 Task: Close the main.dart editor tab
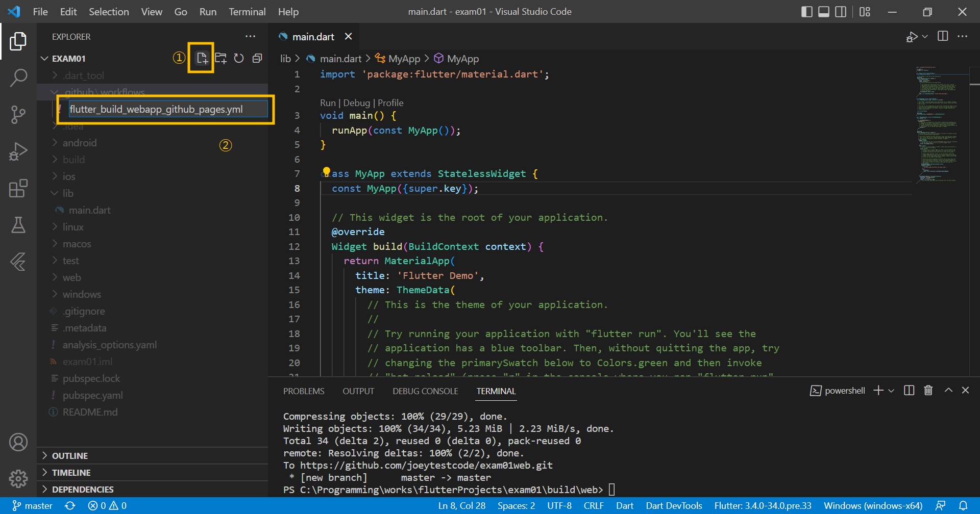[348, 36]
